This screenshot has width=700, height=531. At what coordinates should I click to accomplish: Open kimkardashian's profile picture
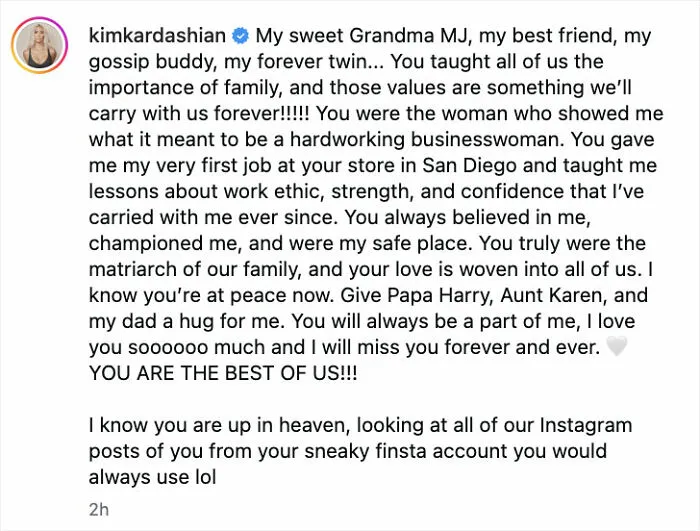coord(39,45)
